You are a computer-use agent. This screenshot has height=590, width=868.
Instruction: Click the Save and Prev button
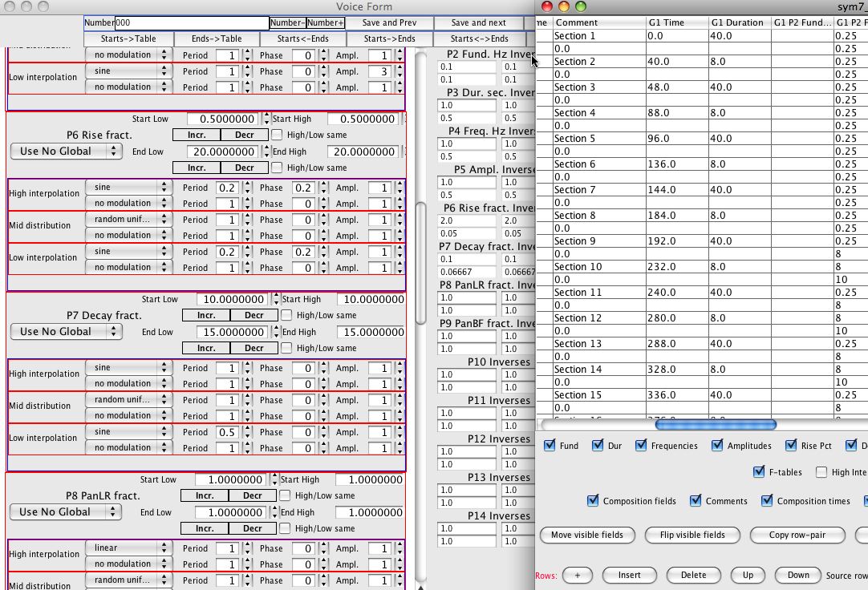(389, 22)
